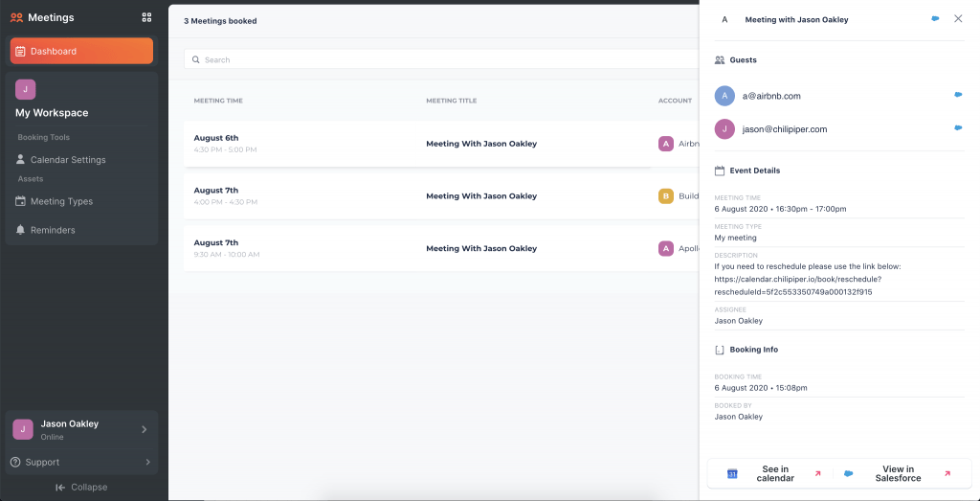Viewport: 980px width, 501px height.
Task: Click the Calendar Settings person icon
Action: (21, 159)
